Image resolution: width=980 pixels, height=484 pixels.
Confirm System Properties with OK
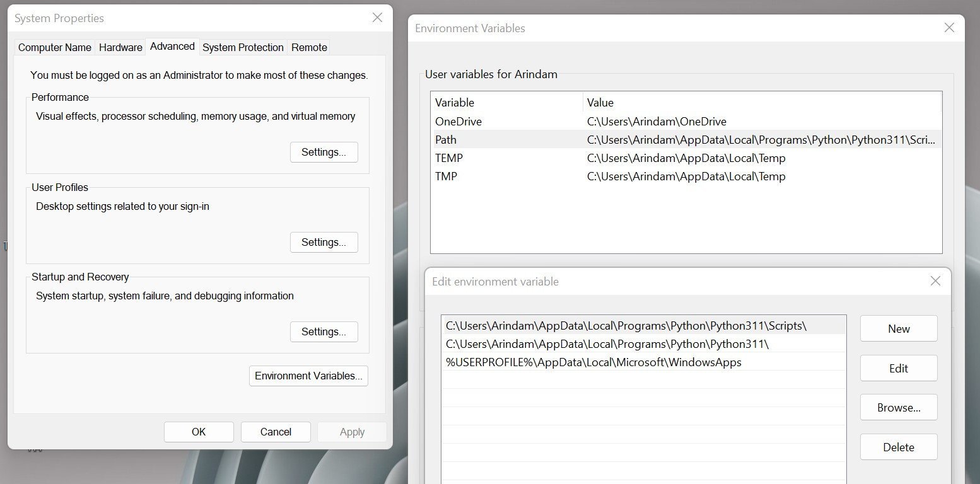coord(199,432)
